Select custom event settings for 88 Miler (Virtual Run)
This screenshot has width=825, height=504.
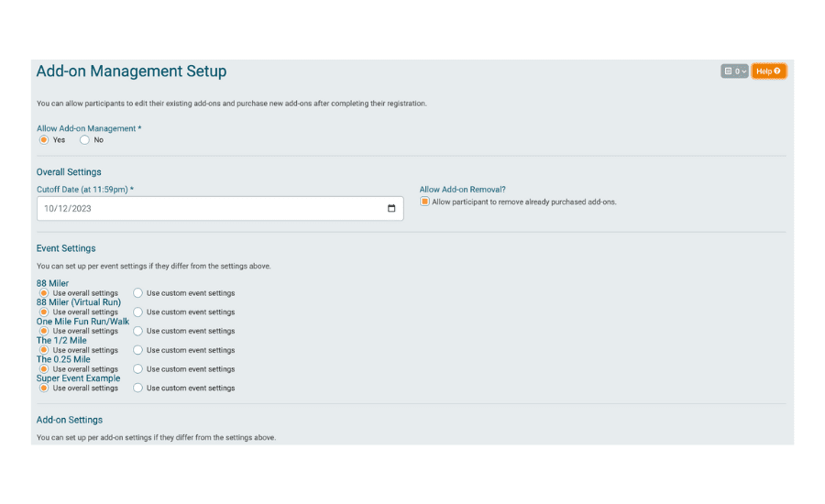click(x=137, y=312)
